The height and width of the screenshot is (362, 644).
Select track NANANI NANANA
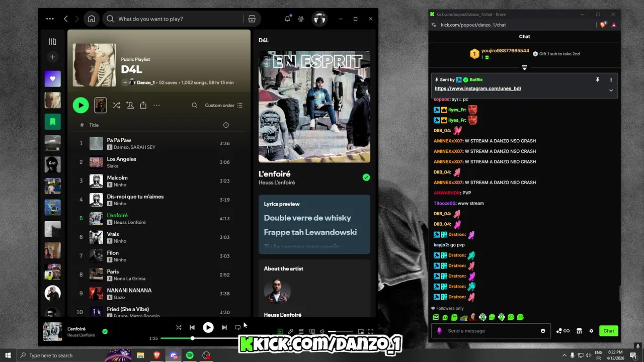pyautogui.click(x=159, y=294)
